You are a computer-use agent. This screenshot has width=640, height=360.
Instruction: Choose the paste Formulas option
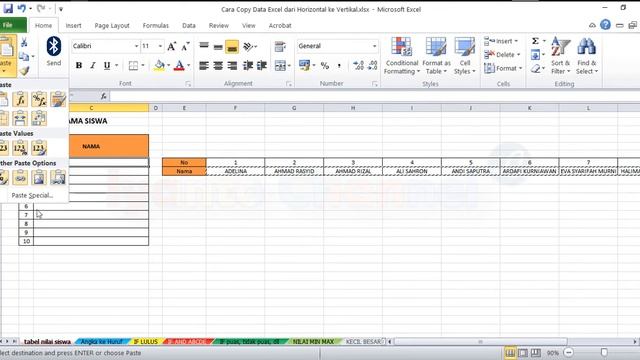(20, 99)
